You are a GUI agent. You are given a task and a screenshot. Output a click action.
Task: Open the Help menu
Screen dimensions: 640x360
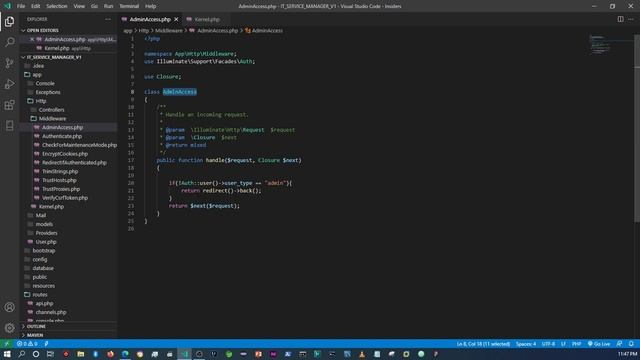(151, 6)
